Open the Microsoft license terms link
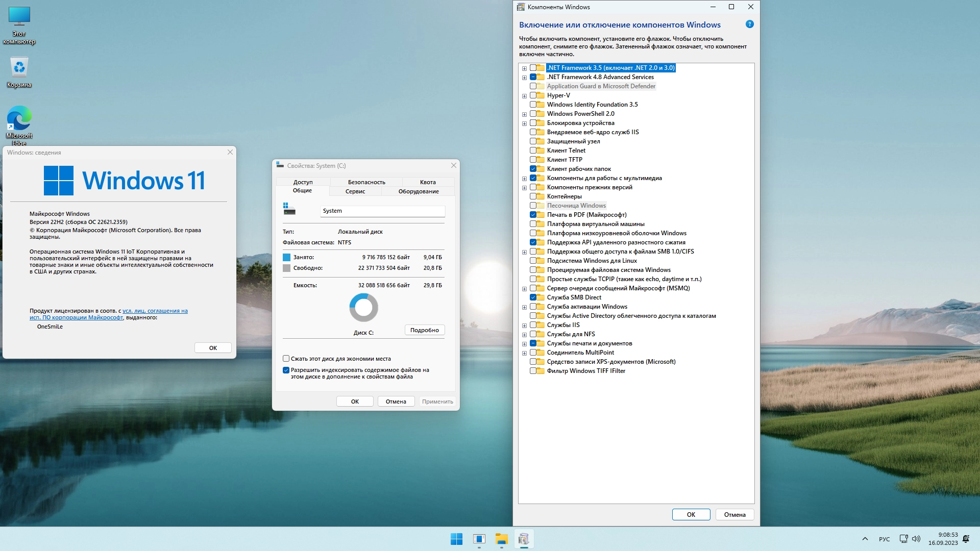Screen dimensions: 980x551 pos(155,311)
